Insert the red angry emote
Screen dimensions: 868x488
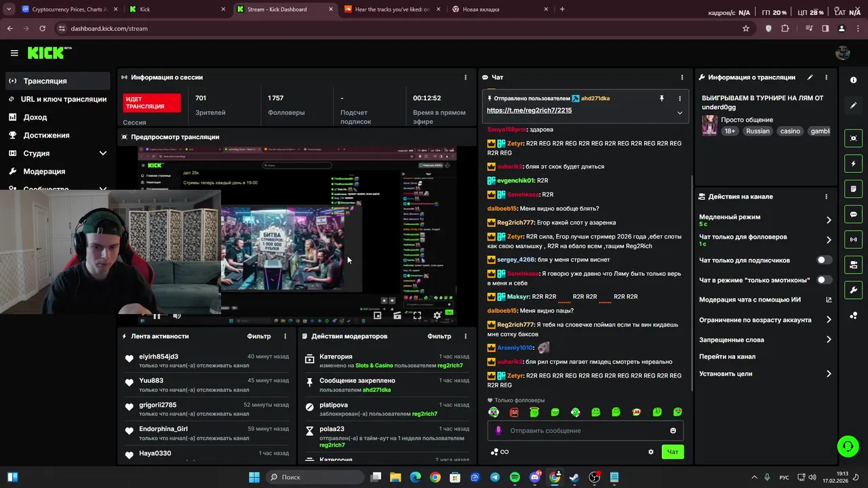coord(514,412)
